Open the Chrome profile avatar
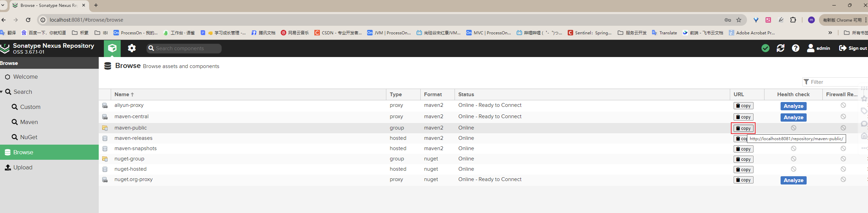Screen dimensions: 868x213 811,20
